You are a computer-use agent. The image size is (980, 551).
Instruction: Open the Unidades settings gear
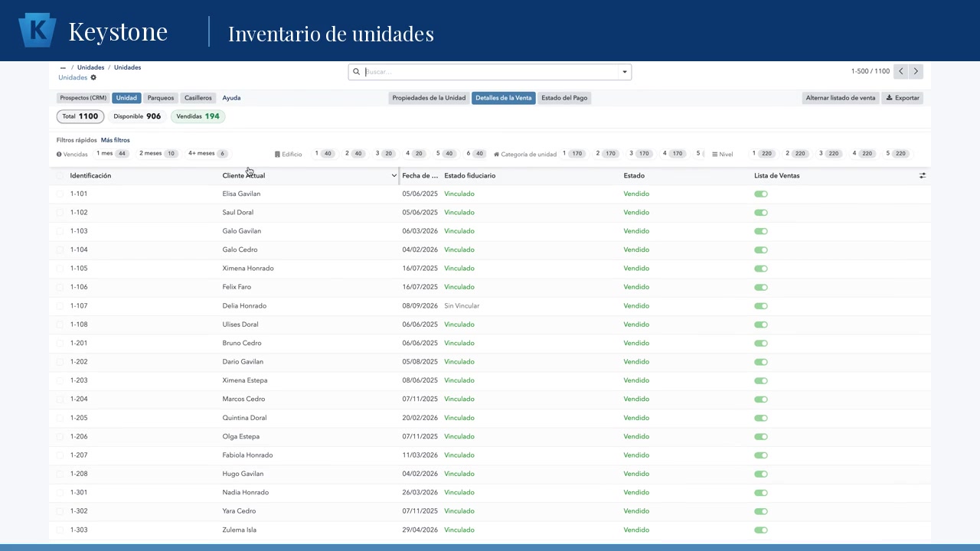93,77
